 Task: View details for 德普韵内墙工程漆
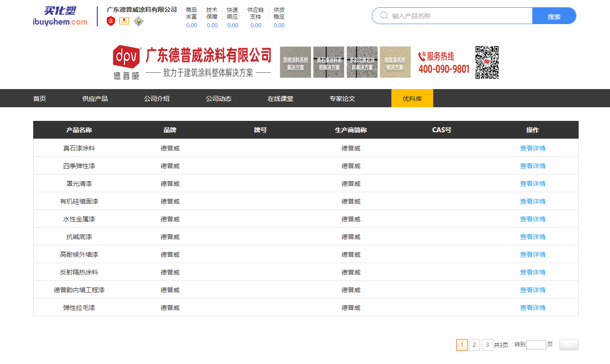533,290
